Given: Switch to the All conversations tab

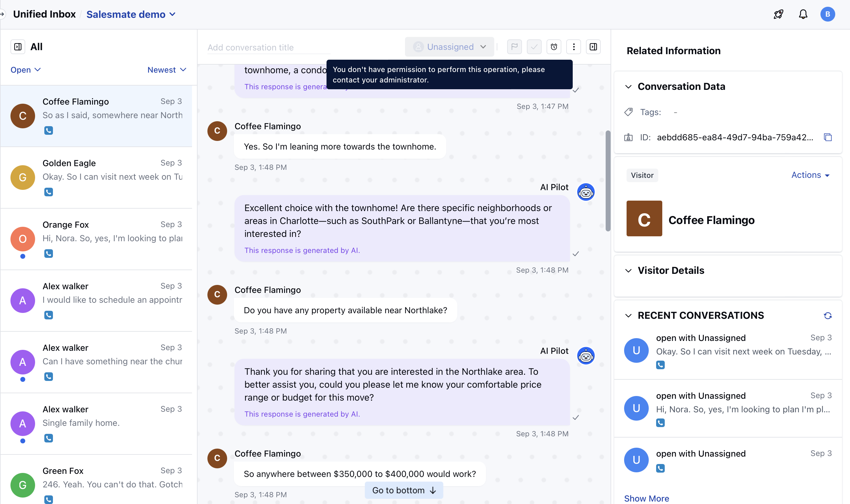Looking at the screenshot, I should click(x=36, y=46).
